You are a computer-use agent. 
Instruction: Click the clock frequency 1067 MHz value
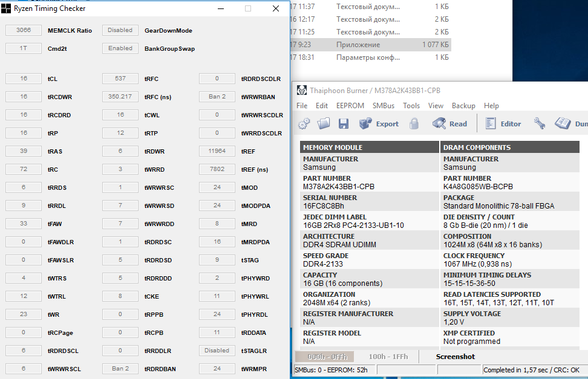pos(477,264)
